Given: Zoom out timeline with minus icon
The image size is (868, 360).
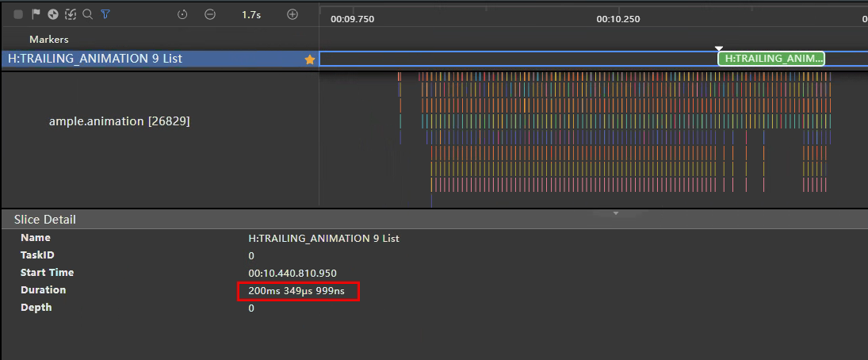Looking at the screenshot, I should click(x=209, y=14).
